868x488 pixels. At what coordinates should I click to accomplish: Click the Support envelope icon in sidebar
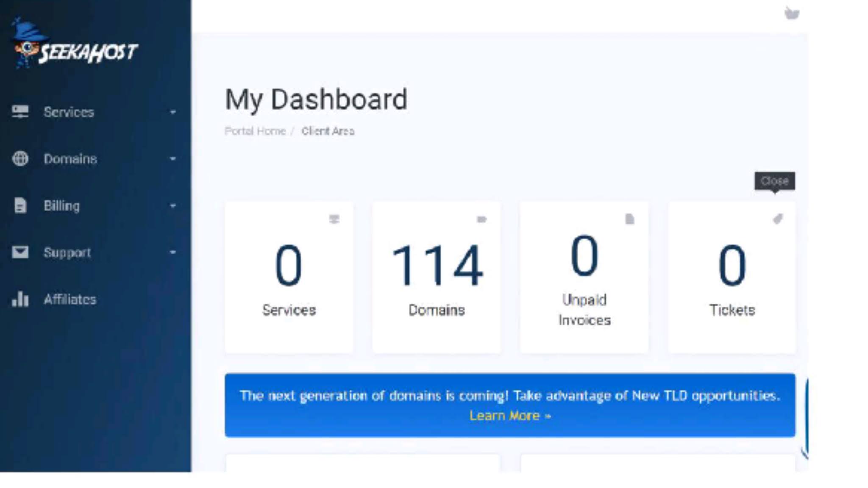point(20,252)
